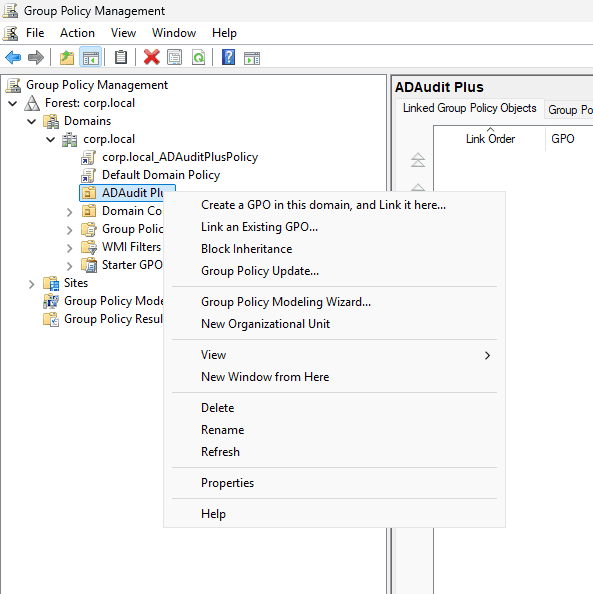The width and height of the screenshot is (593, 594).
Task: Choose New Window from Here
Action: pos(334,377)
